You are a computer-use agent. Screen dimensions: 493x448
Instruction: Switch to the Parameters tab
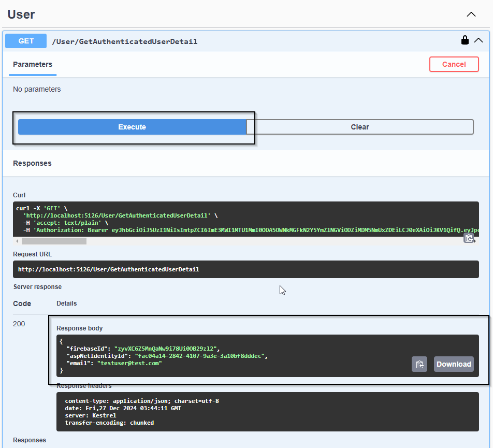[32, 64]
